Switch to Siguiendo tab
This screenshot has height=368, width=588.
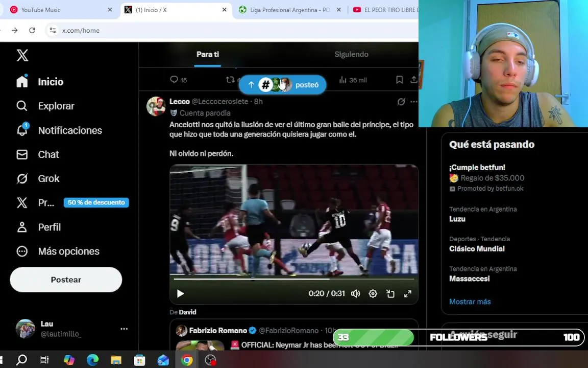pyautogui.click(x=351, y=55)
